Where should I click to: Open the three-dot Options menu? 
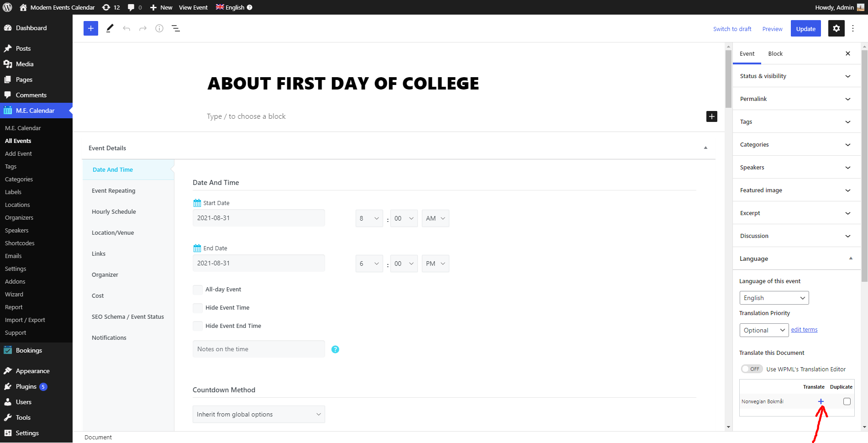853,28
